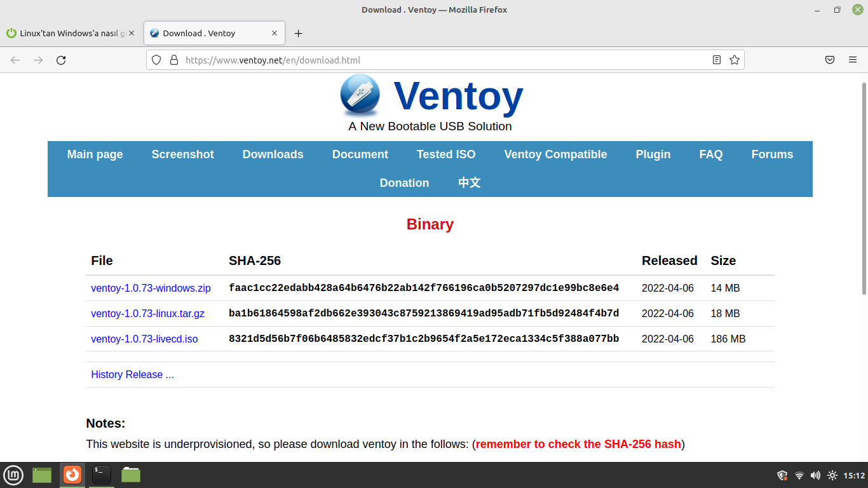Download ventoy-1.0.73-linux.tar.gz
The width and height of the screenshot is (868, 488).
coord(147,313)
